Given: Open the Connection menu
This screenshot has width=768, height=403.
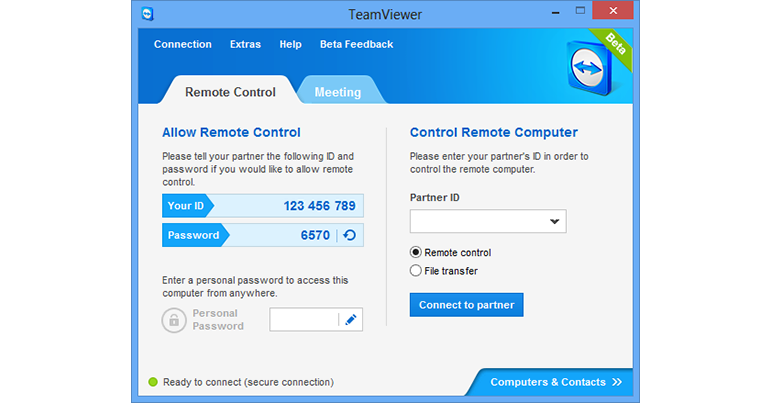Looking at the screenshot, I should click(183, 44).
